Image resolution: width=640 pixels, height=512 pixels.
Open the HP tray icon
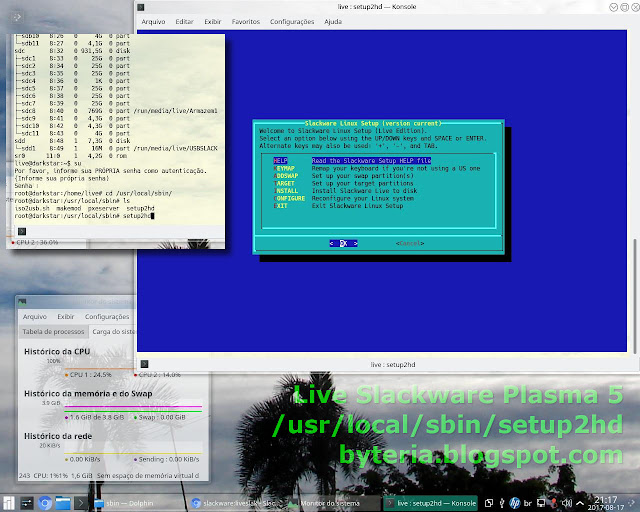coord(514,503)
